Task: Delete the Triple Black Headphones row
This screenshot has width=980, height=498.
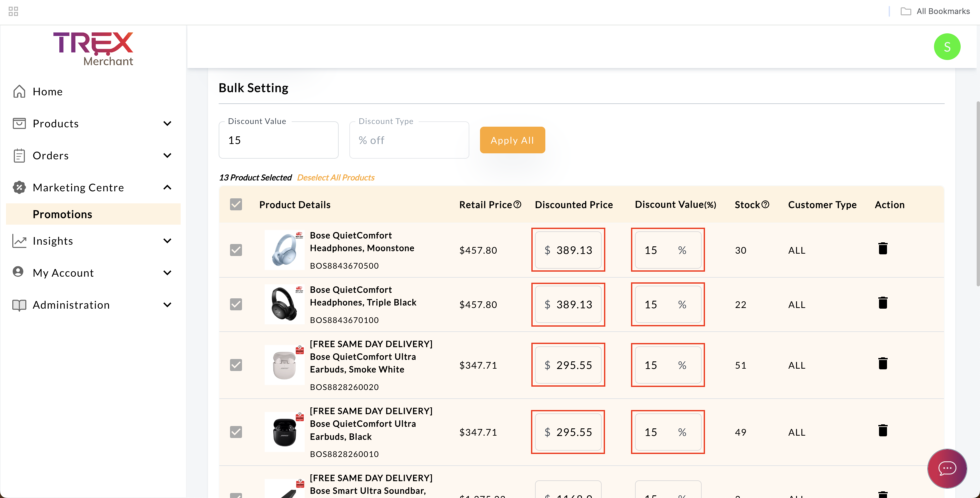Action: tap(883, 303)
